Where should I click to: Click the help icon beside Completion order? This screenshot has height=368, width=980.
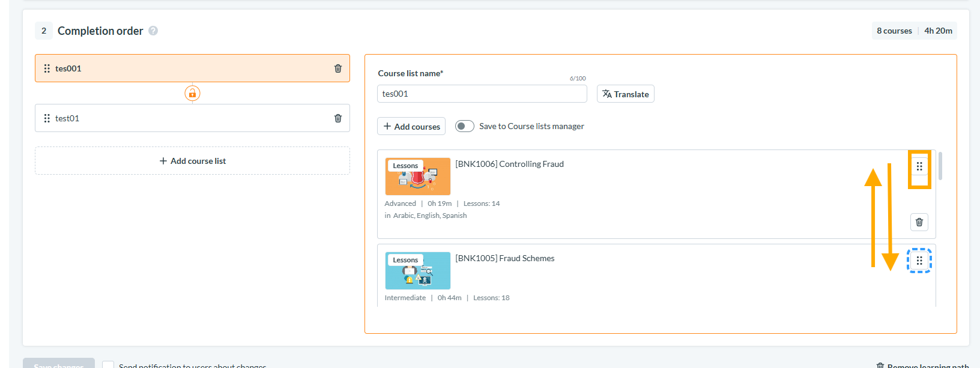tap(153, 31)
